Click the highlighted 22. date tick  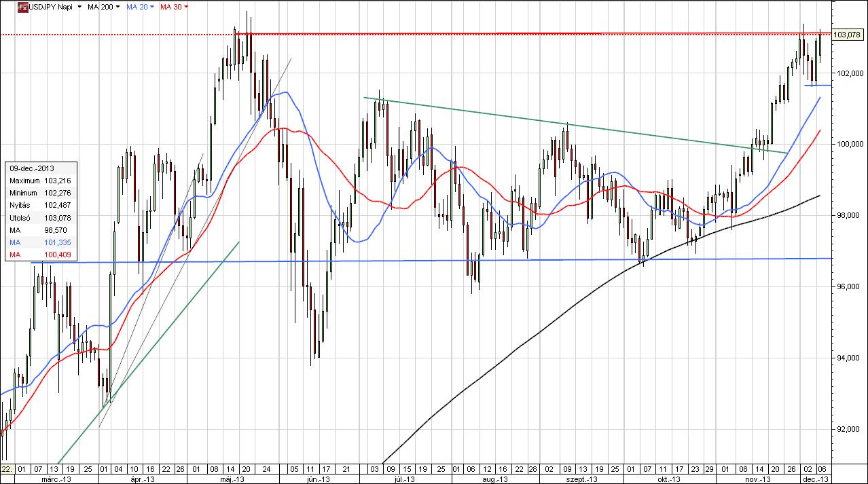coord(7,469)
